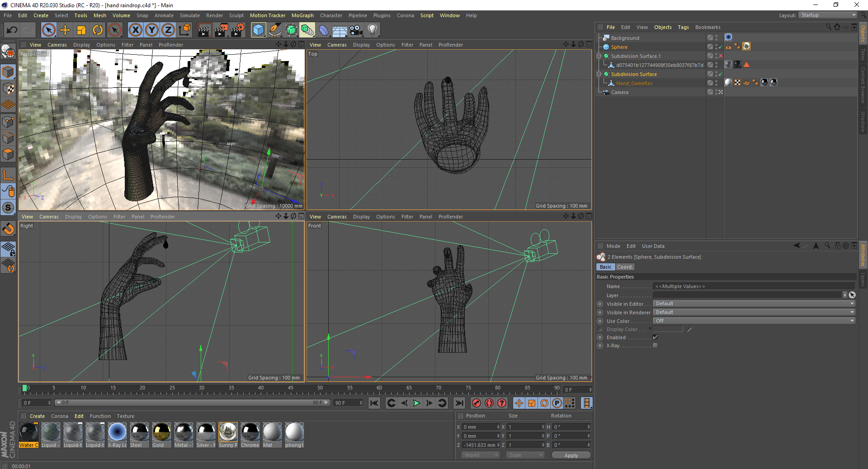Click the Subdivision Surface generator icon
Screen dimensions: 868x469
click(x=291, y=30)
